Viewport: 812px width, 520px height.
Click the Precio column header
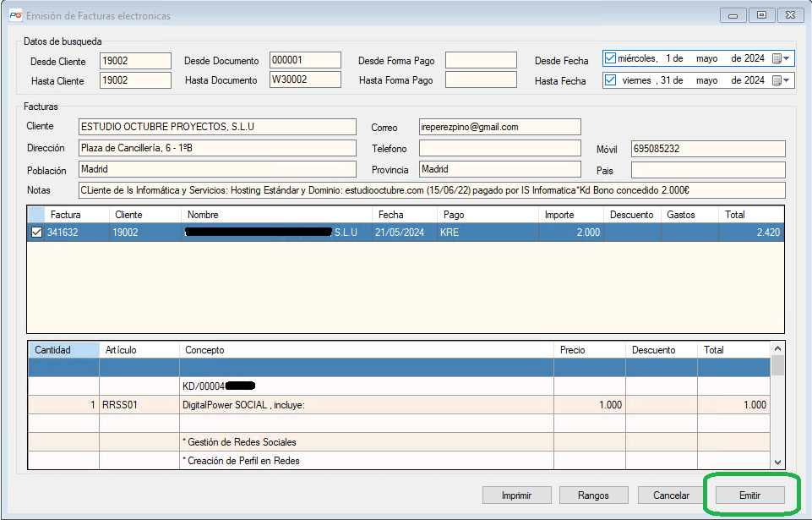coord(590,350)
